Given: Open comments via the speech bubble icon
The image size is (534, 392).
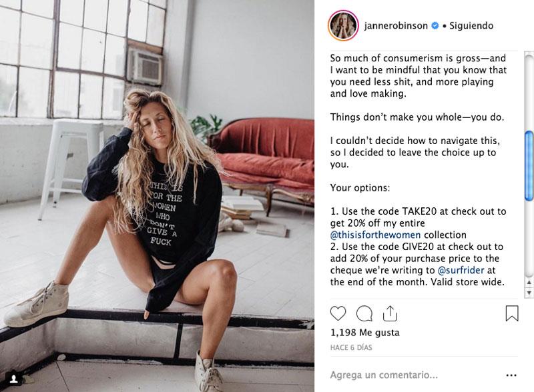Looking at the screenshot, I should [364, 313].
